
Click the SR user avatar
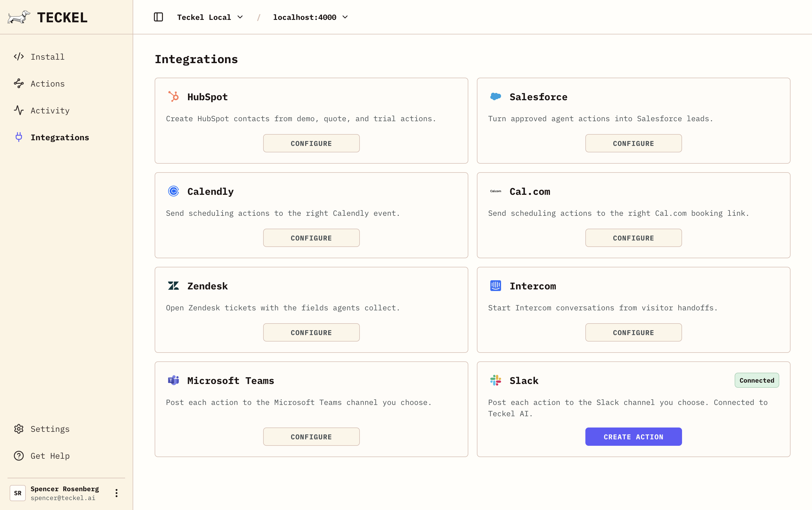point(18,493)
